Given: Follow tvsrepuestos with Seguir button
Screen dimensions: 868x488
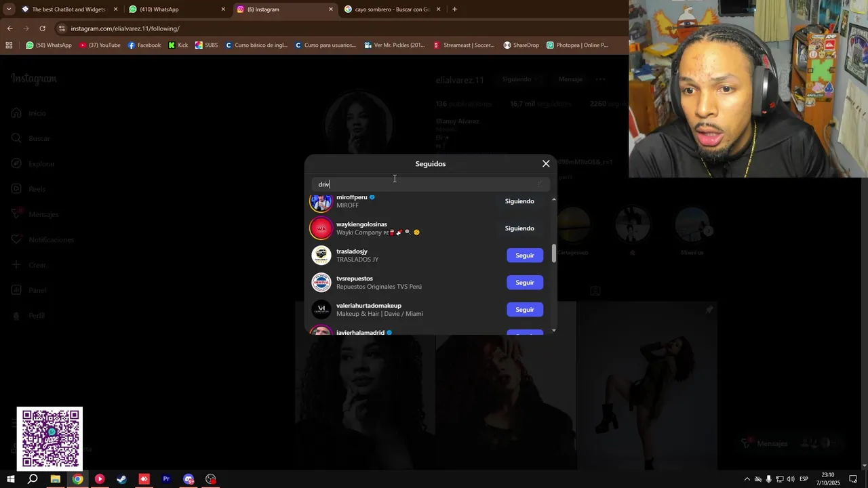Looking at the screenshot, I should click(525, 283).
